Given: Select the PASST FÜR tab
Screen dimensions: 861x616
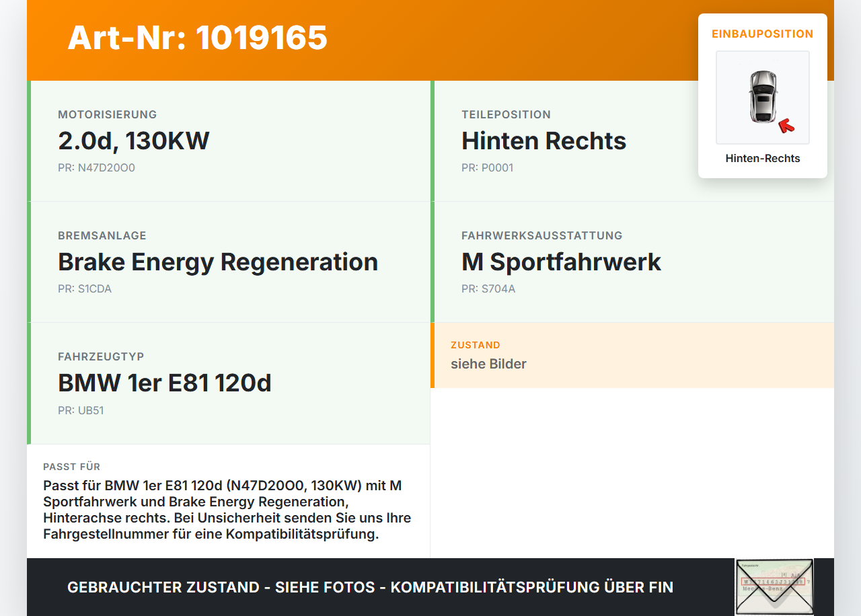Looking at the screenshot, I should (x=71, y=467).
